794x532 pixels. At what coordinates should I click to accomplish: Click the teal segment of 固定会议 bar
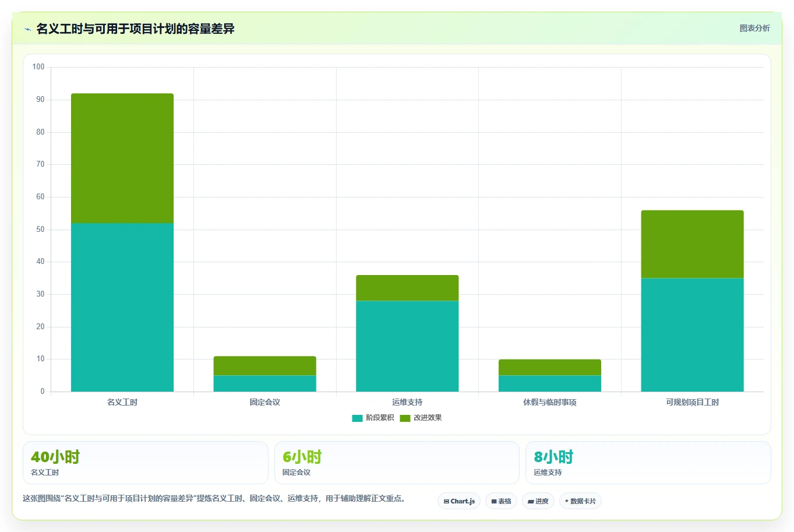coord(265,383)
